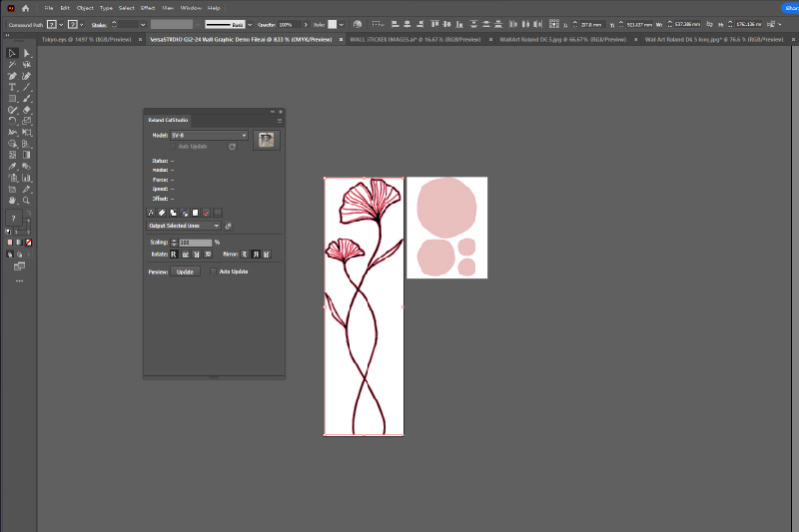Open the Model dropdown showing SV-8

(209, 135)
